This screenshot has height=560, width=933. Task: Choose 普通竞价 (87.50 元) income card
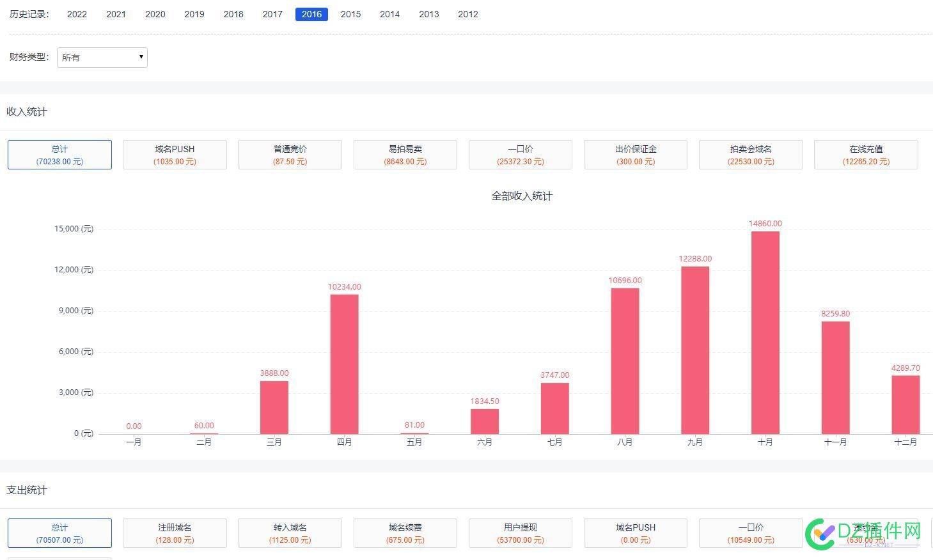pyautogui.click(x=290, y=155)
